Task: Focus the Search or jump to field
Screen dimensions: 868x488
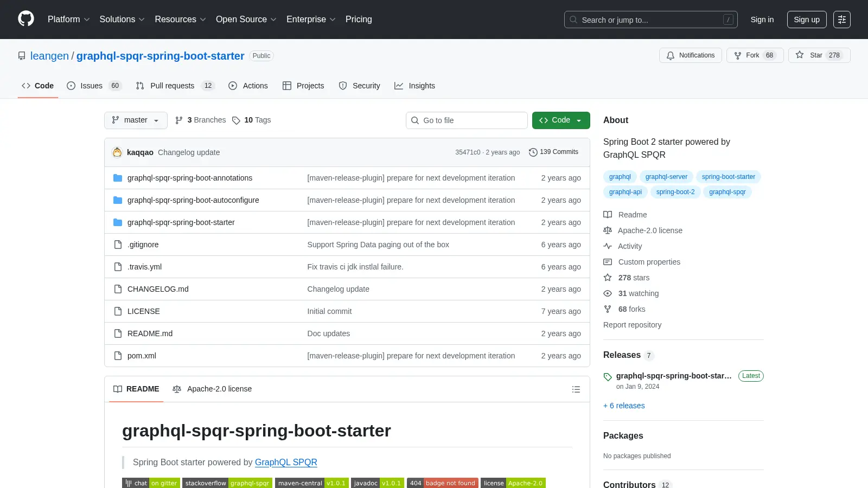Action: click(651, 20)
